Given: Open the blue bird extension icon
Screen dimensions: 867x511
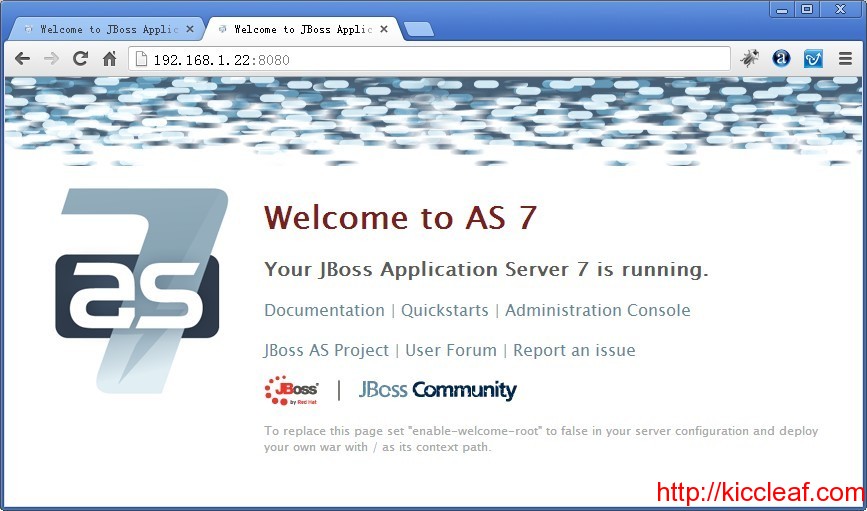Looking at the screenshot, I should [813, 58].
